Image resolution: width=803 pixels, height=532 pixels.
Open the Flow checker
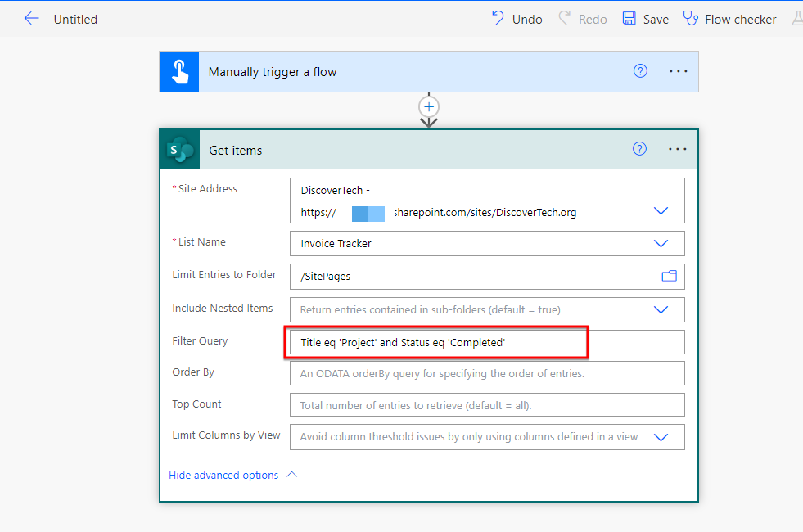(730, 19)
